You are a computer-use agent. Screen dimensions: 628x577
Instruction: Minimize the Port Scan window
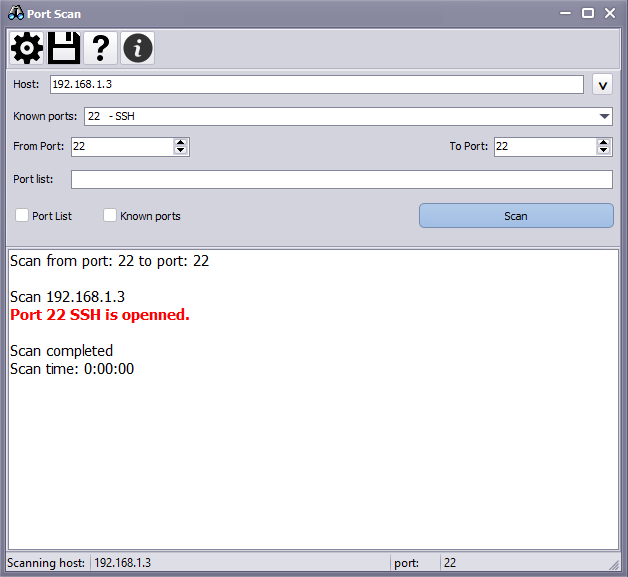coord(565,13)
